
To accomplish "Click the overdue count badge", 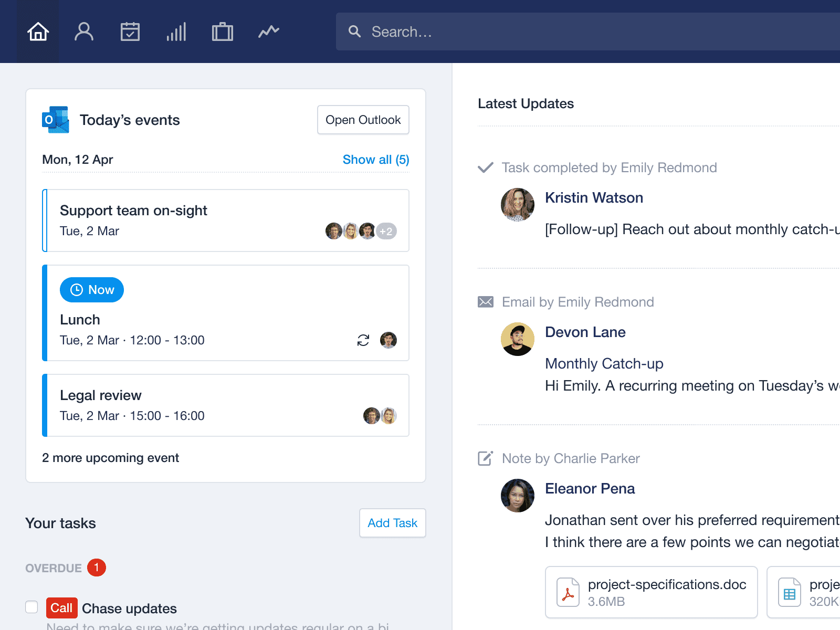I will tap(97, 568).
